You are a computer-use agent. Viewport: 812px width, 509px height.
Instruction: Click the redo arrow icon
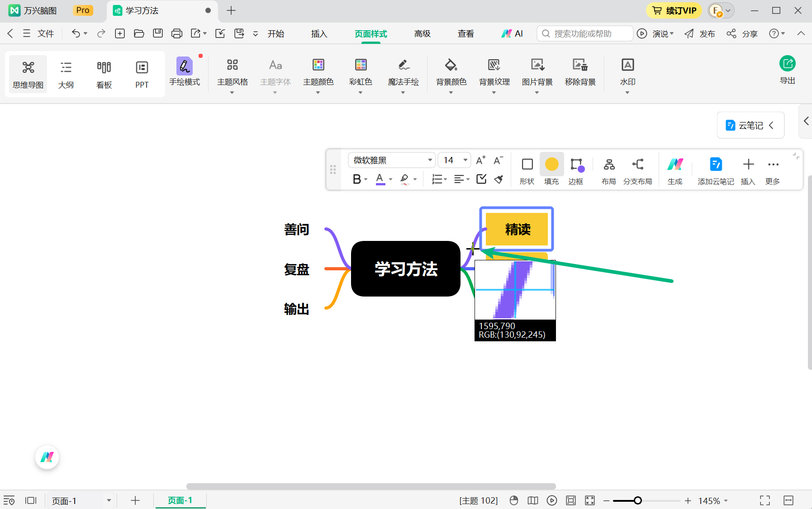[x=101, y=33]
